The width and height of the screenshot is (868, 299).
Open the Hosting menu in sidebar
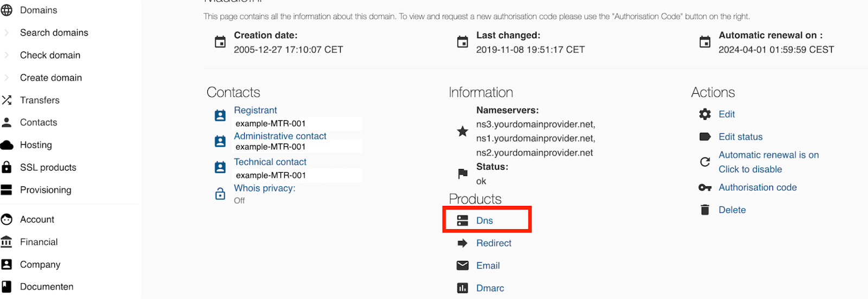click(36, 145)
